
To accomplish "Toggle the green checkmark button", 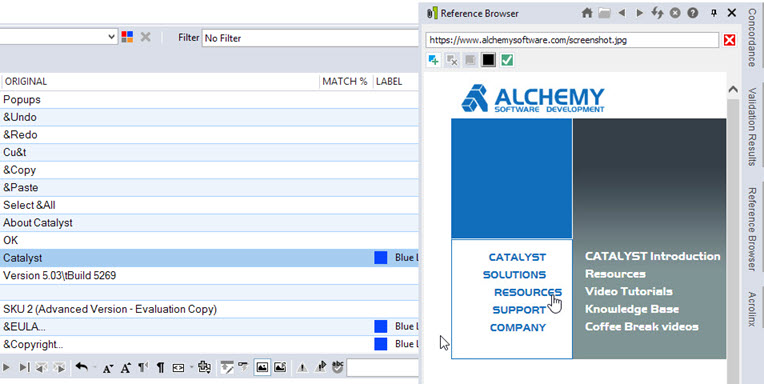I will pos(507,60).
